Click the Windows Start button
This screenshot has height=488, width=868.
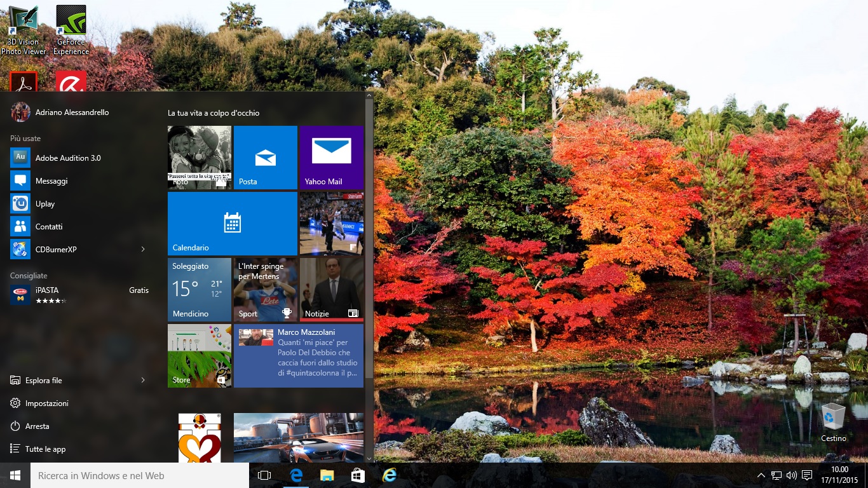pyautogui.click(x=15, y=475)
